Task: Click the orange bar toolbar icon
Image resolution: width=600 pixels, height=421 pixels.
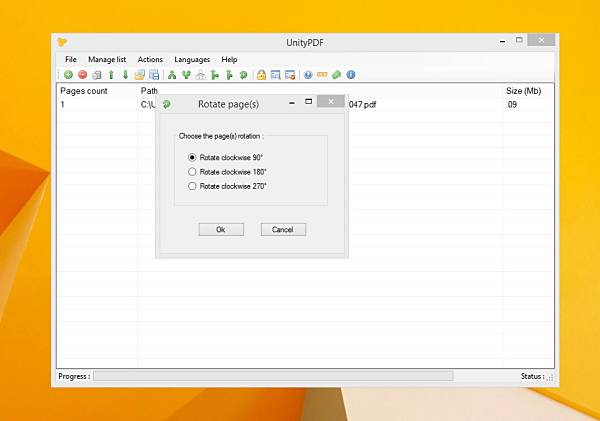Action: coord(322,75)
